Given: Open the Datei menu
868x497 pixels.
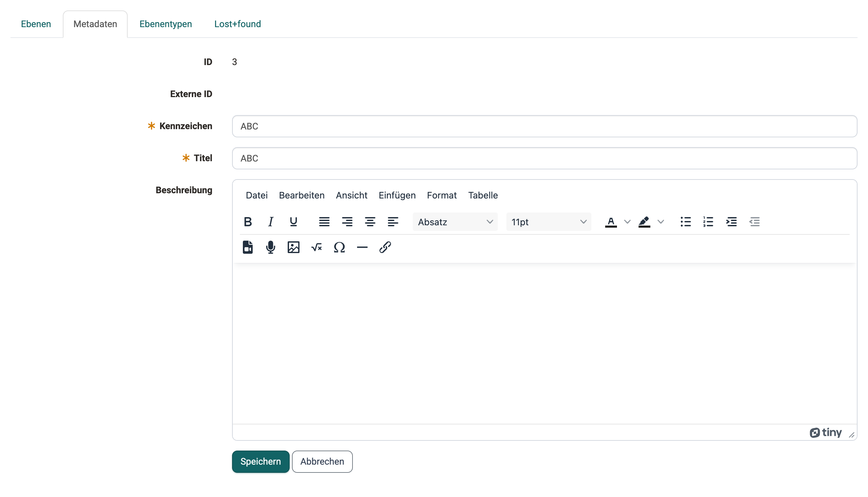Looking at the screenshot, I should [257, 195].
